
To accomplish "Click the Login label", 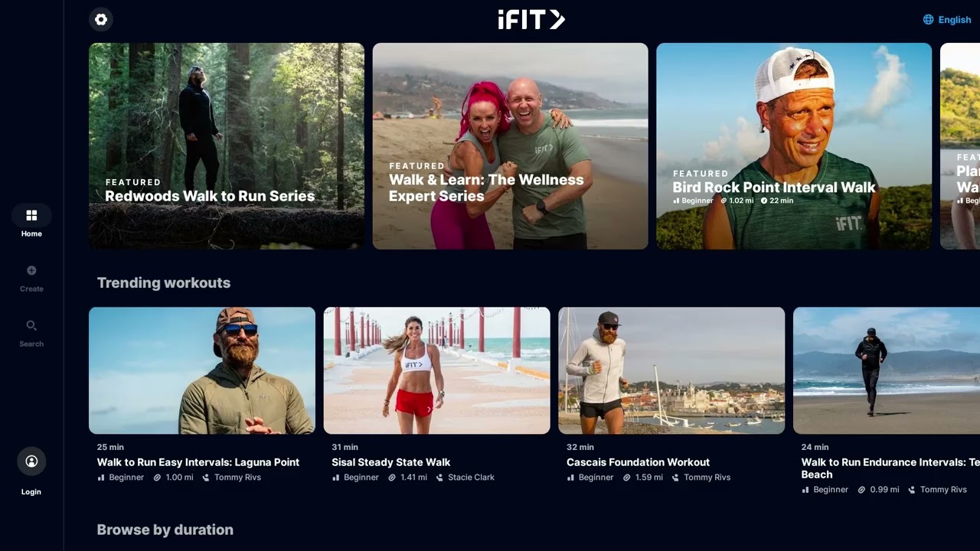I will pyautogui.click(x=31, y=492).
